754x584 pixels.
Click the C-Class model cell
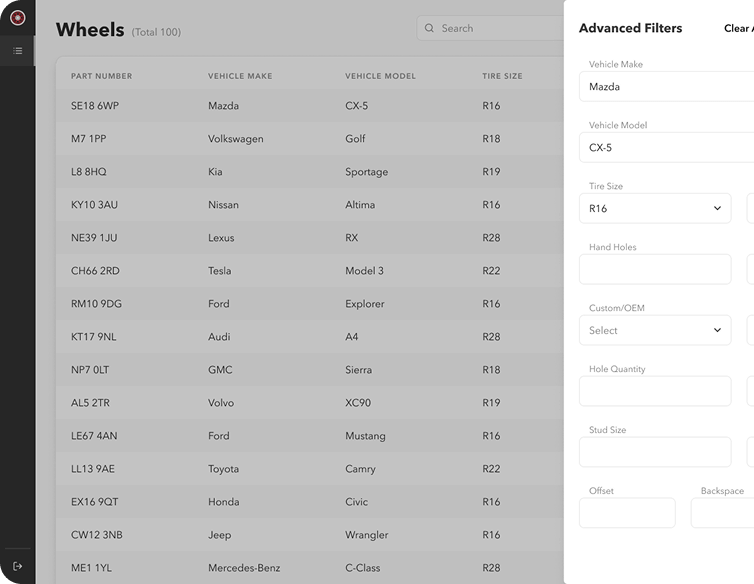[363, 568]
